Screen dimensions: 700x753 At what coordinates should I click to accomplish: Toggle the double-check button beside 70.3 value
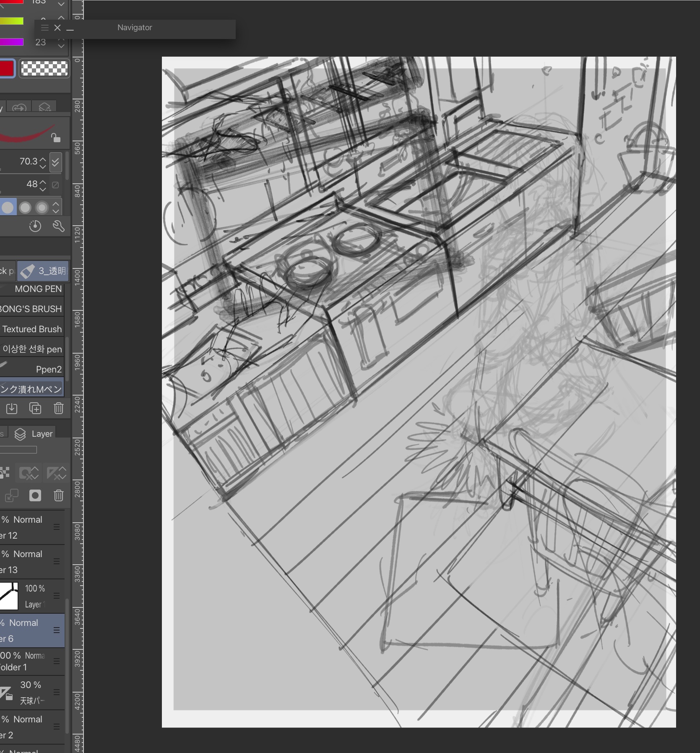pos(56,162)
